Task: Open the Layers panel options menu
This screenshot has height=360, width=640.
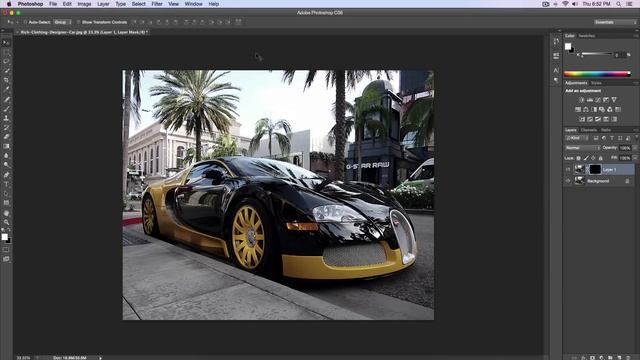Action: pos(636,130)
